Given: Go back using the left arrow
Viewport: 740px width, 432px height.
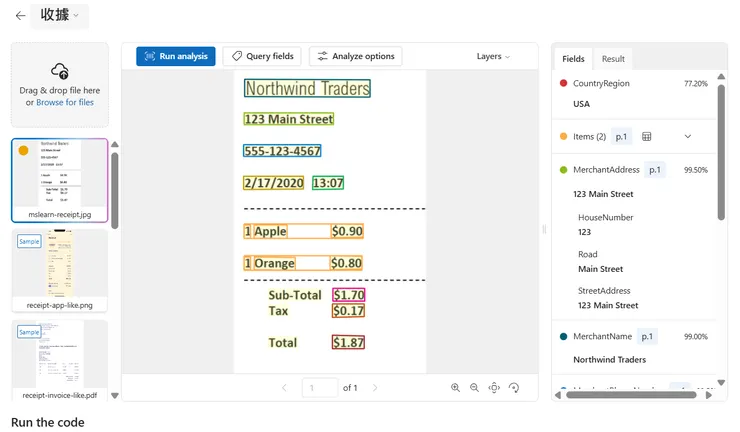Looking at the screenshot, I should pyautogui.click(x=20, y=16).
